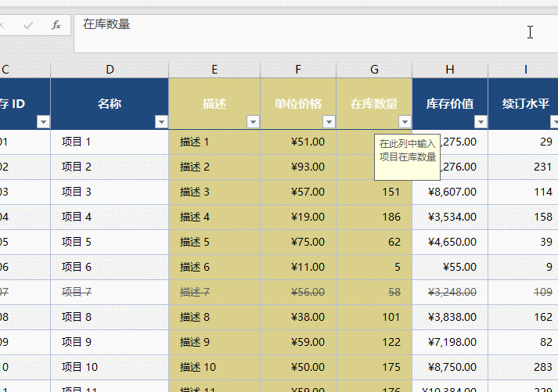Select column D header
The image size is (558, 392).
[110, 70]
